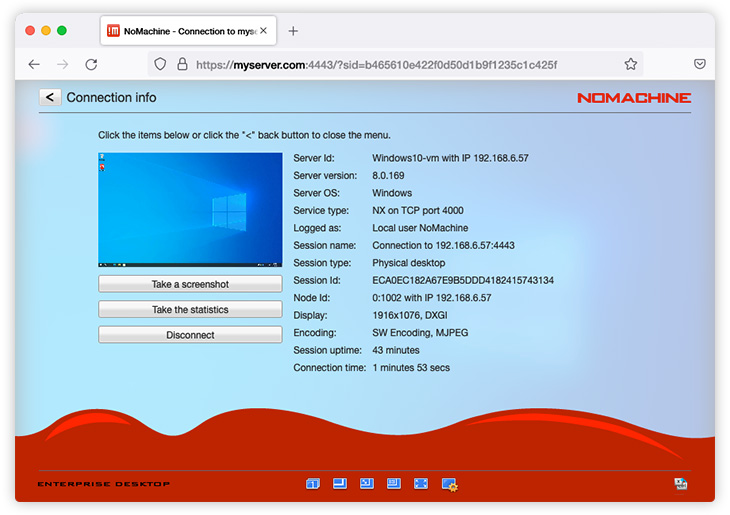730x515 pixels.
Task: Reload the page in the browser
Action: pyautogui.click(x=91, y=64)
